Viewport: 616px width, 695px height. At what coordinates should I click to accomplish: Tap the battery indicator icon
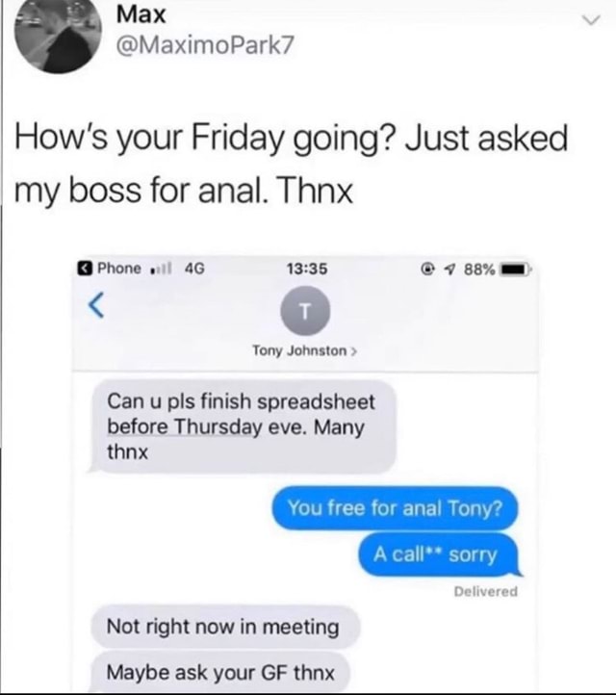coord(515,269)
